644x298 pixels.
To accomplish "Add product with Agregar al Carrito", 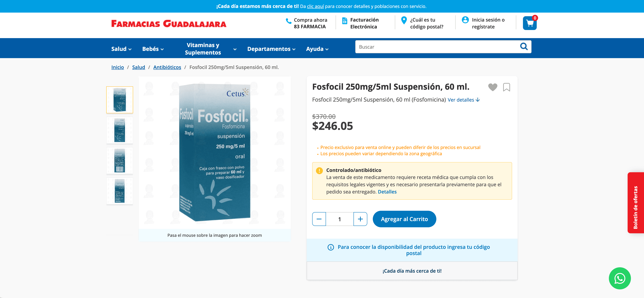I will pos(404,219).
